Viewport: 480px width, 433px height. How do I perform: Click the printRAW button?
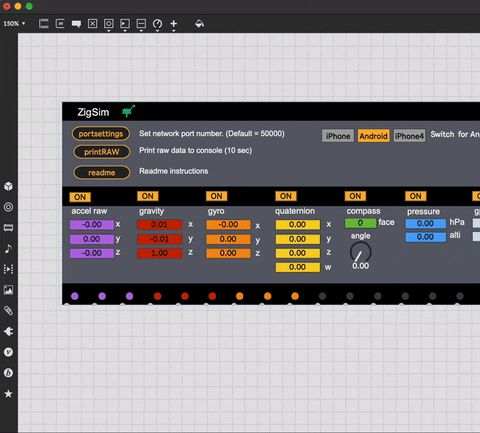pos(102,152)
